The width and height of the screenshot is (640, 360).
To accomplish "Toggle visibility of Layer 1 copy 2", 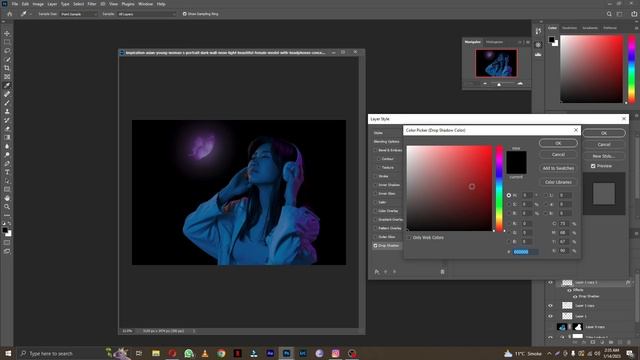I will click(x=550, y=282).
